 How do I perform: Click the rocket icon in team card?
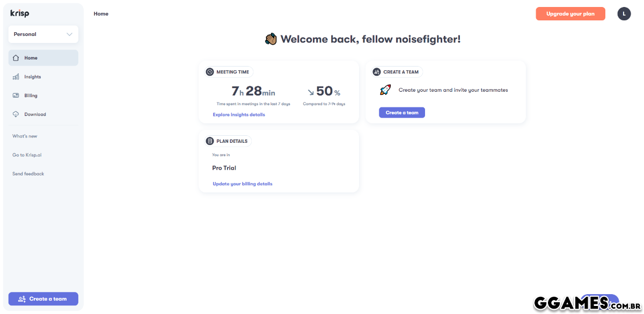click(385, 90)
